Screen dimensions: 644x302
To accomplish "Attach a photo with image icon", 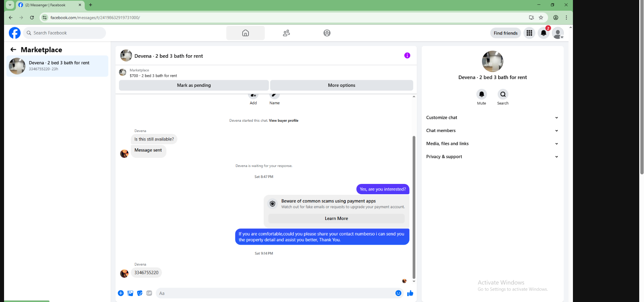I will coord(130,293).
